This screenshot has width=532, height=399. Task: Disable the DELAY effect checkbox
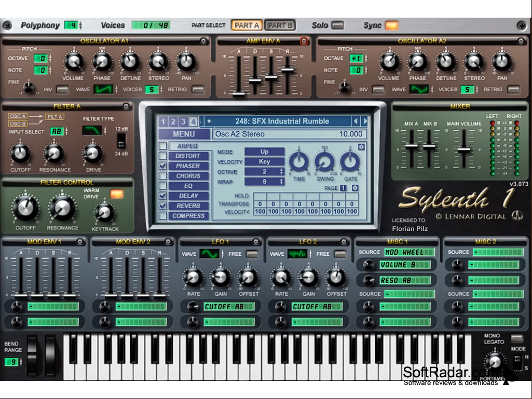163,196
